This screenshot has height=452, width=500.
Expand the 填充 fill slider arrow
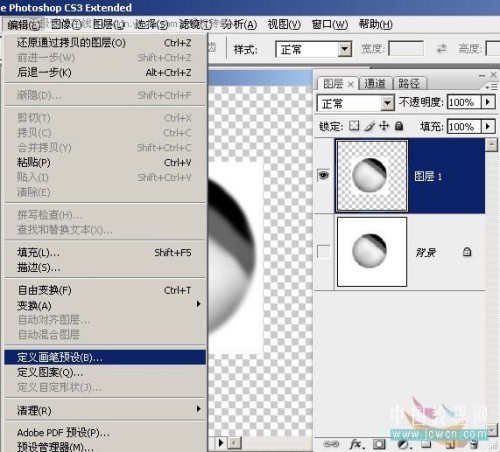488,126
